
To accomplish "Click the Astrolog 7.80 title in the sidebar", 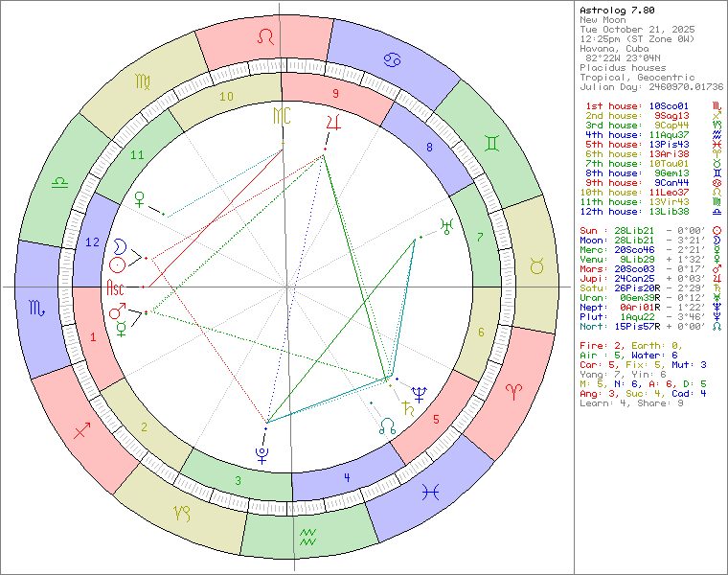I will click(617, 10).
